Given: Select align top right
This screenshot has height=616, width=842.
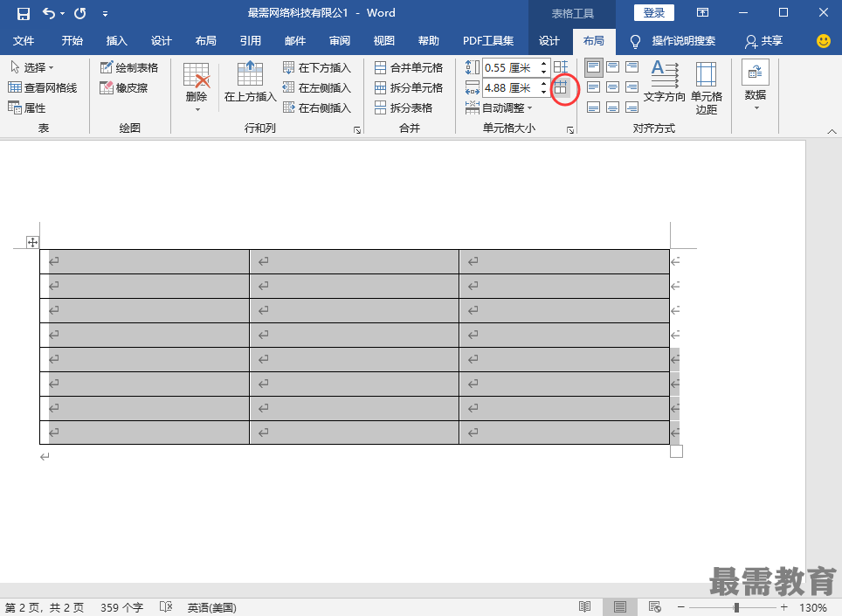Looking at the screenshot, I should (632, 66).
